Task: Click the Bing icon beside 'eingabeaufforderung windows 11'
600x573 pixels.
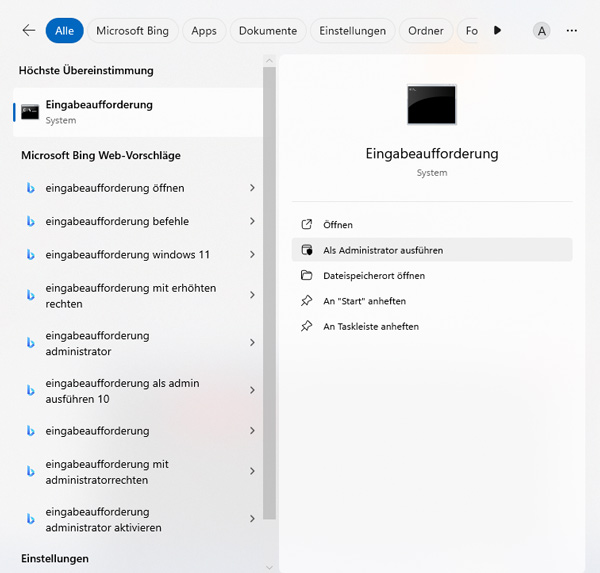Action: pos(30,255)
